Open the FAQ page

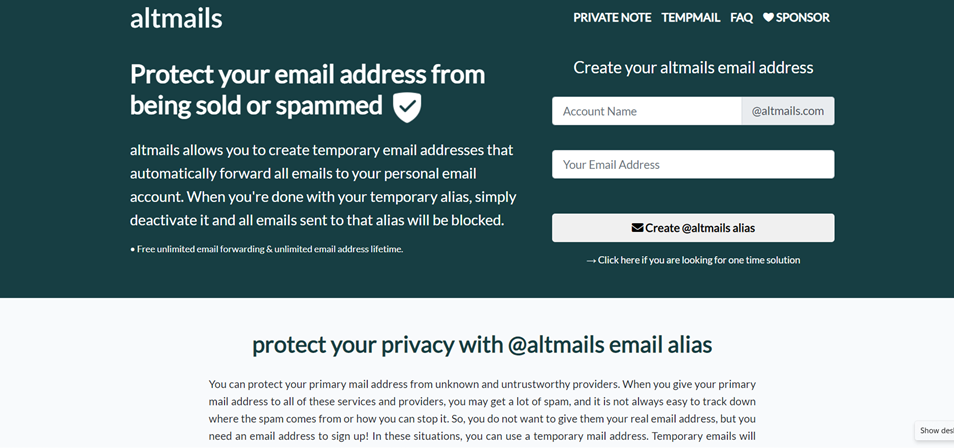[741, 18]
